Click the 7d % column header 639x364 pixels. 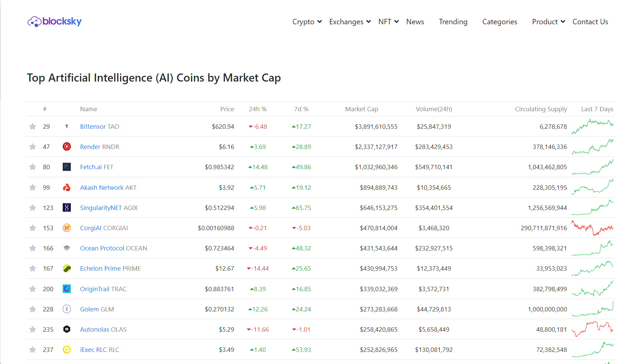(301, 109)
